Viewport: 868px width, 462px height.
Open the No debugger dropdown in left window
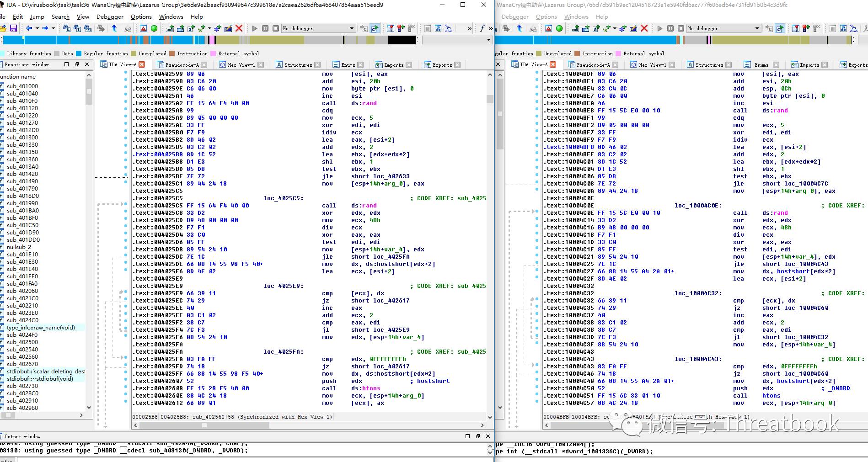(x=318, y=28)
